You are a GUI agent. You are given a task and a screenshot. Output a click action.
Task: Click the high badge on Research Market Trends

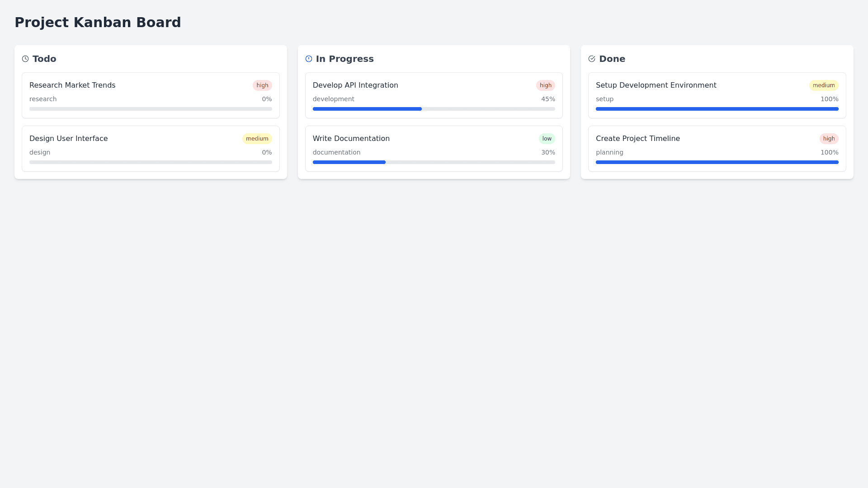262,85
